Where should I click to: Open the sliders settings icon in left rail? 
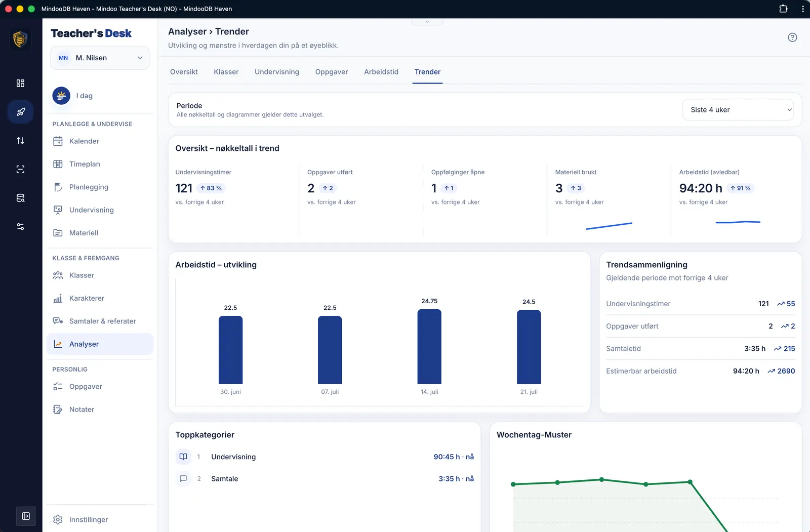click(20, 227)
